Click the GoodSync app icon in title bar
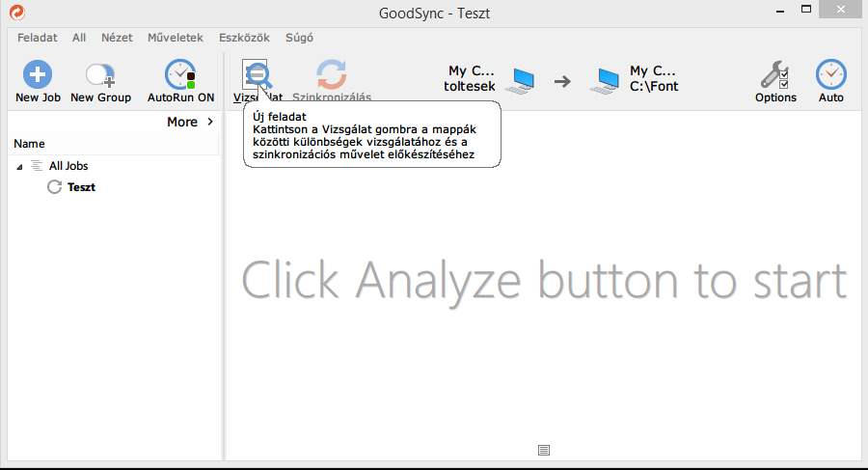868x470 pixels. click(x=15, y=12)
